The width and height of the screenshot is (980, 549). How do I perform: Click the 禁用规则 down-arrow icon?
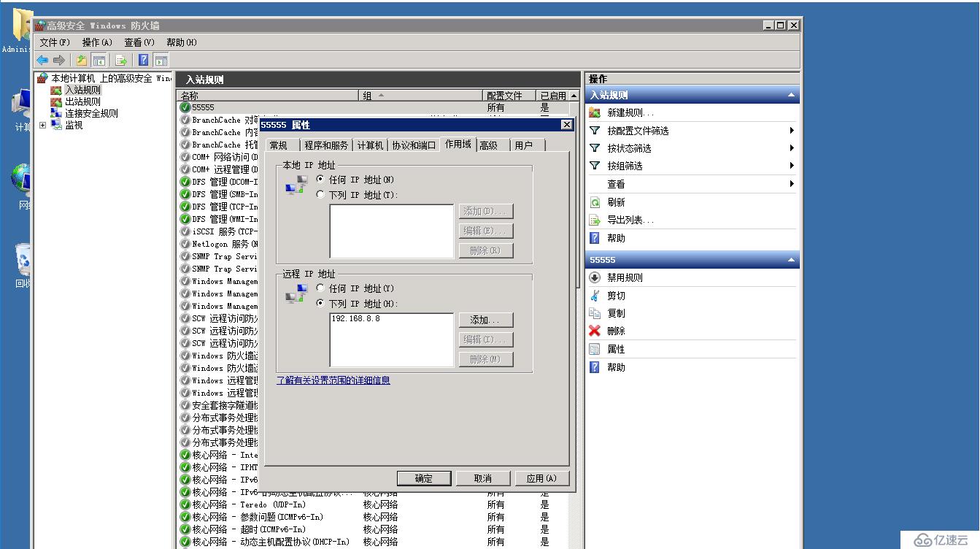pyautogui.click(x=595, y=277)
